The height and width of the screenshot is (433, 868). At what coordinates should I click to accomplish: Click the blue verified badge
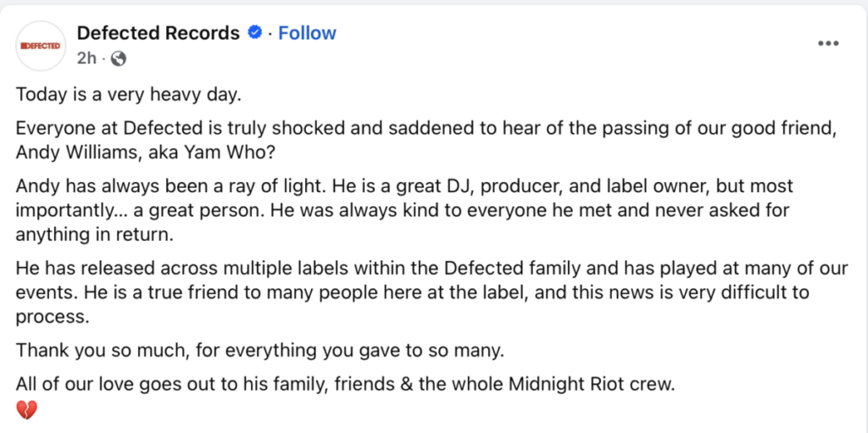click(x=254, y=33)
